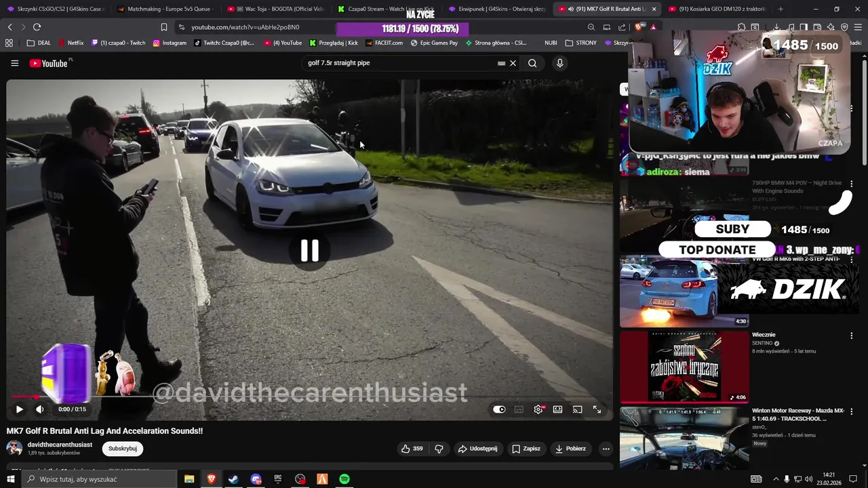Open the FACEIT.com bookmark
This screenshot has width=868, height=488.
click(x=384, y=43)
